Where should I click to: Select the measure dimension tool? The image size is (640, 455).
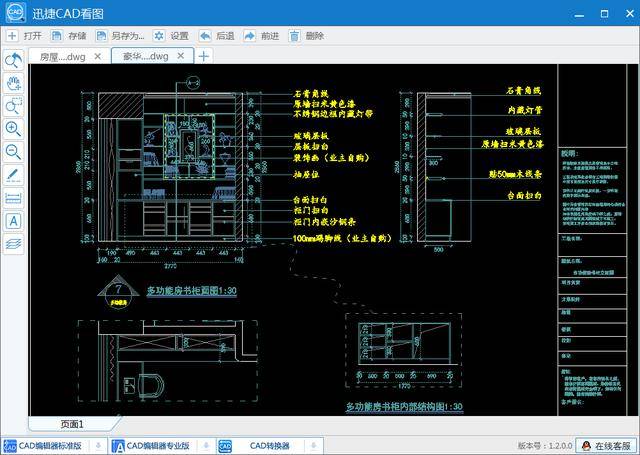pos(13,198)
